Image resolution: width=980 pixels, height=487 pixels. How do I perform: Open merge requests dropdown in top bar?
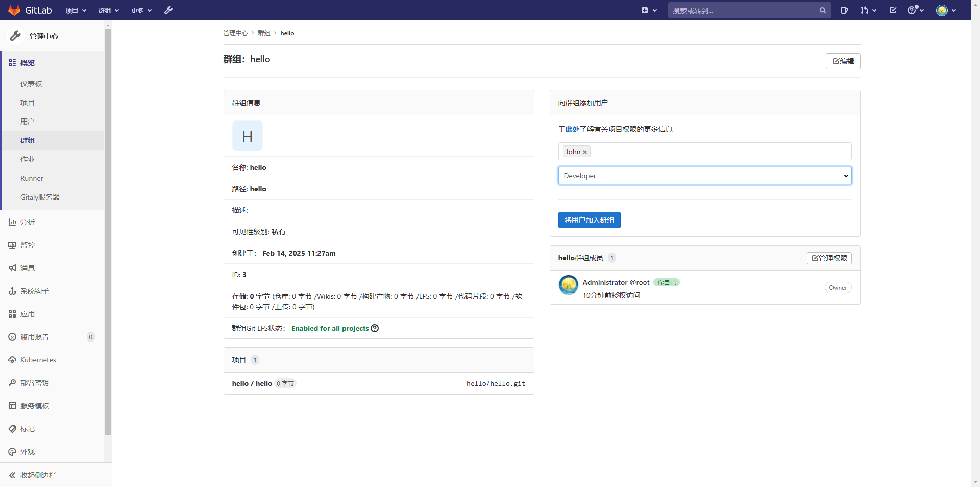(x=868, y=10)
